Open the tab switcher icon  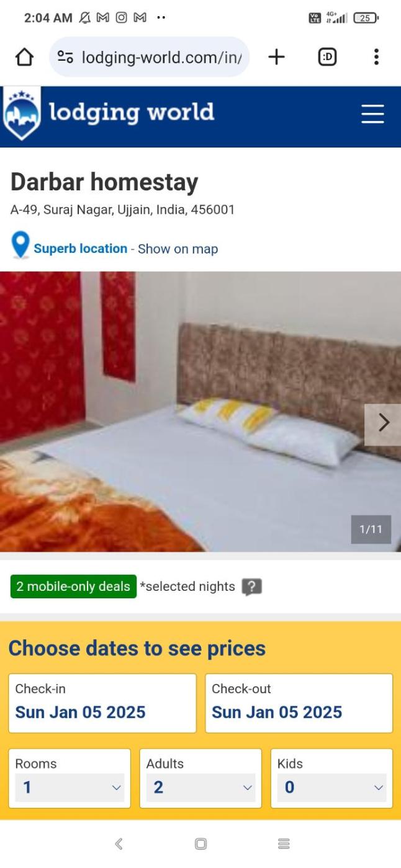tap(327, 57)
